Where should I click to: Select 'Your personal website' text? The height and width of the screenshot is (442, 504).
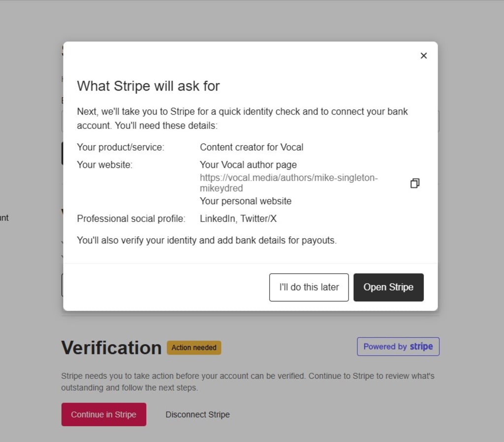pyautogui.click(x=246, y=201)
